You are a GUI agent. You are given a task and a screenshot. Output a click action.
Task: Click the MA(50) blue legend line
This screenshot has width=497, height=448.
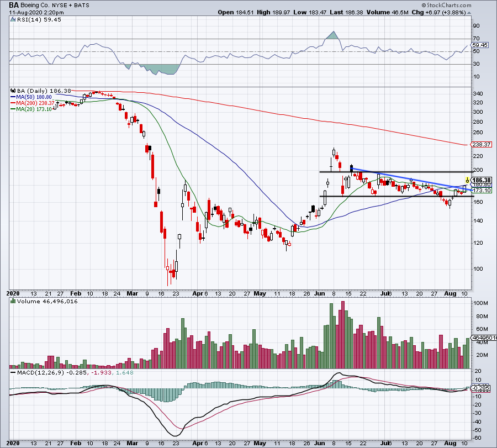[x=13, y=97]
